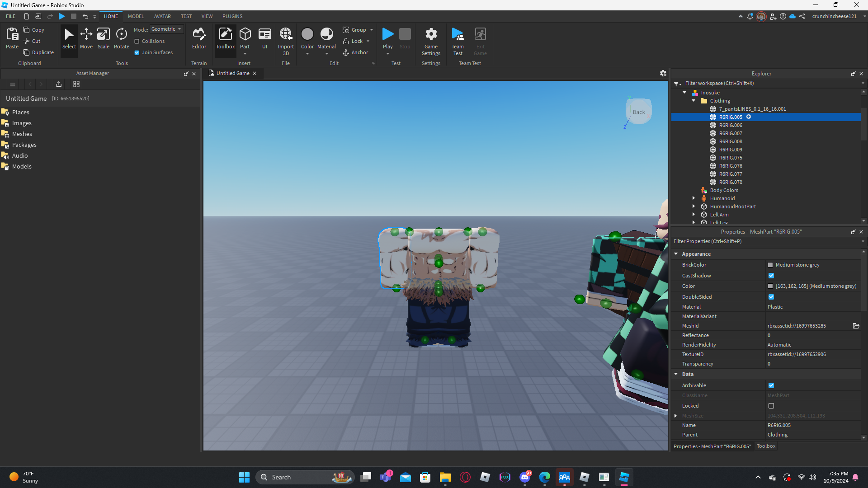The width and height of the screenshot is (868, 488).
Task: Switch to the MODEL ribbon tab
Action: 136,16
